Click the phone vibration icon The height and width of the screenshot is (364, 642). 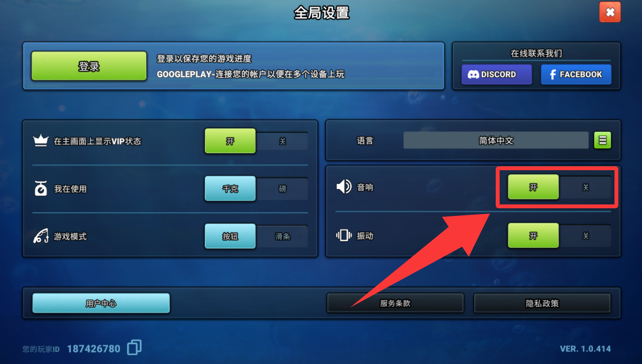point(344,235)
